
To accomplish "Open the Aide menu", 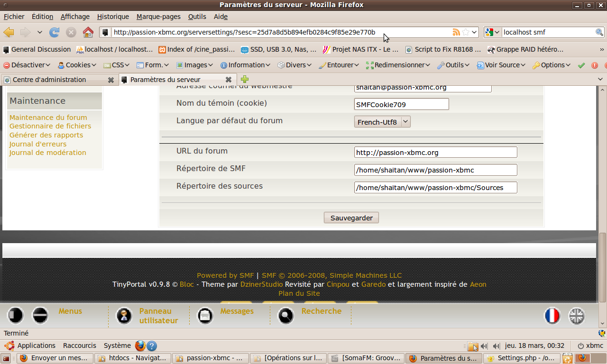I will (221, 16).
